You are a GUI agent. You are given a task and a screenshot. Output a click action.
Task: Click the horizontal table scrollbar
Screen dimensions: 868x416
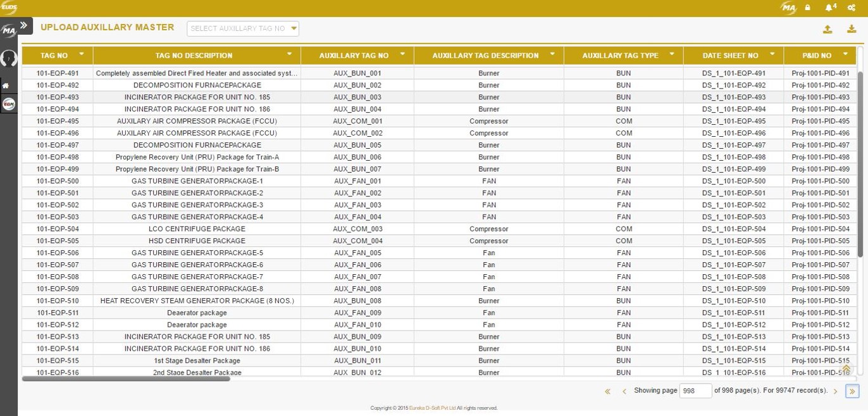(126, 379)
